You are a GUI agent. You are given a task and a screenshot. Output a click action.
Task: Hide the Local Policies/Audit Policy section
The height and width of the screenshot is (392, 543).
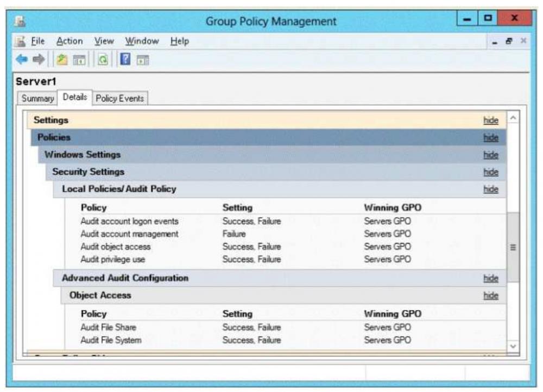coord(490,189)
